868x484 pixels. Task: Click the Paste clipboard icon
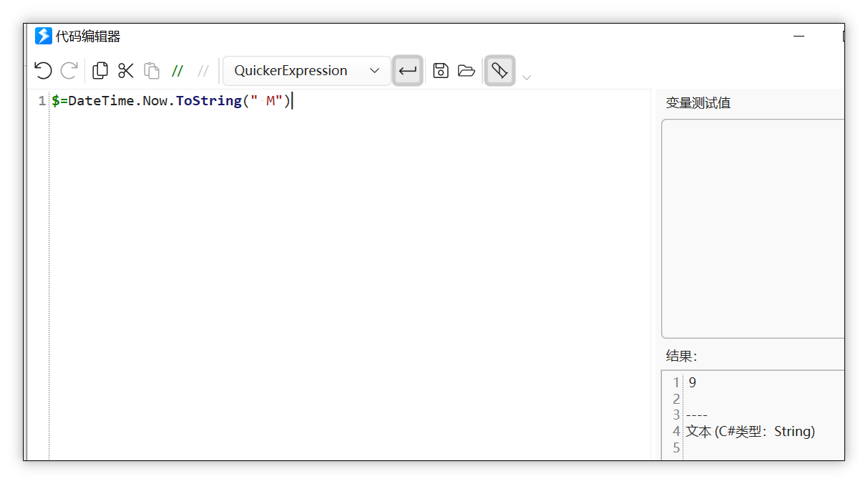[152, 70]
